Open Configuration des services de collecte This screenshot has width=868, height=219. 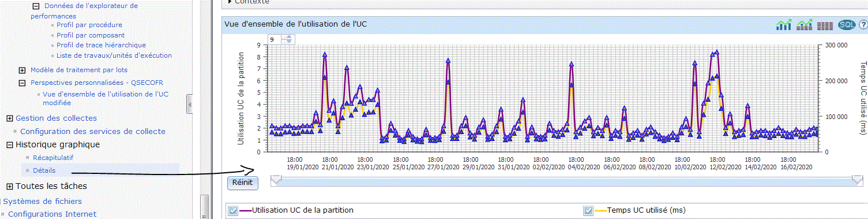[x=93, y=131]
